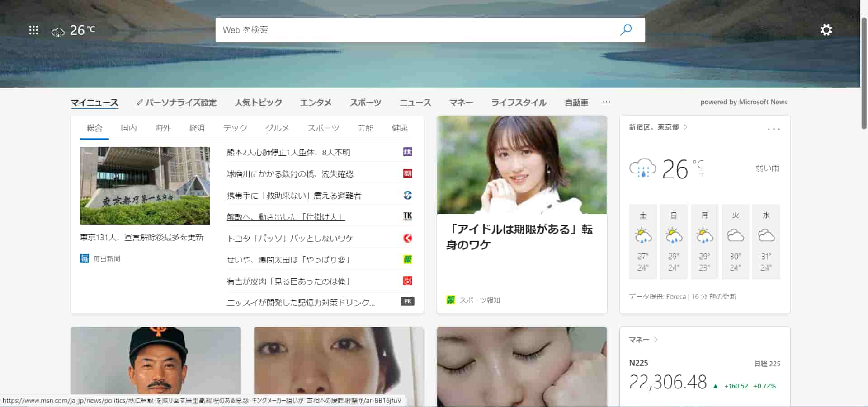Open headline 球磨川にかかる鉄骨の橋、流失確認

290,174
